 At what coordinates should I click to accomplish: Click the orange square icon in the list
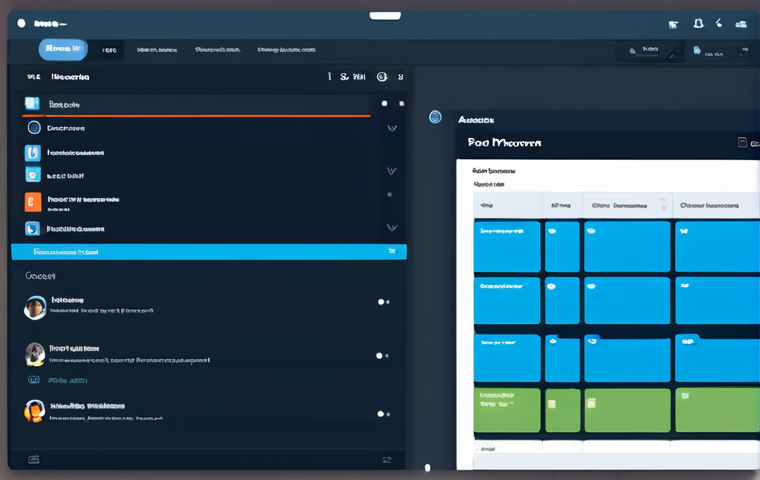click(x=33, y=202)
